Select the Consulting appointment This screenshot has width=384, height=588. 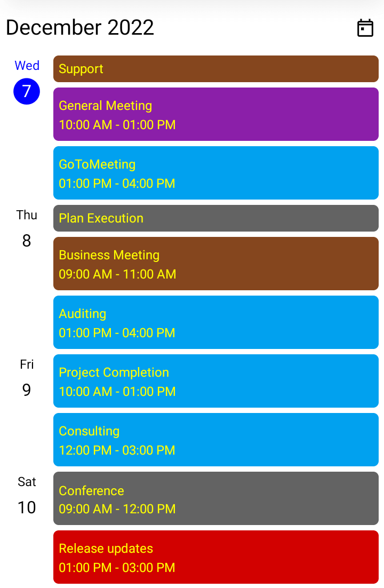pos(215,440)
